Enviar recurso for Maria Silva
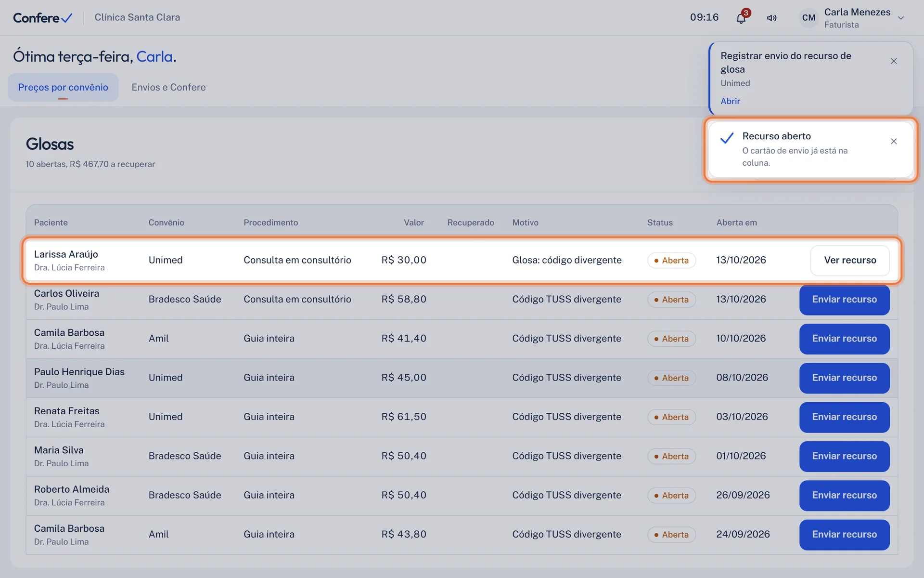Image resolution: width=924 pixels, height=578 pixels. pyautogui.click(x=844, y=456)
